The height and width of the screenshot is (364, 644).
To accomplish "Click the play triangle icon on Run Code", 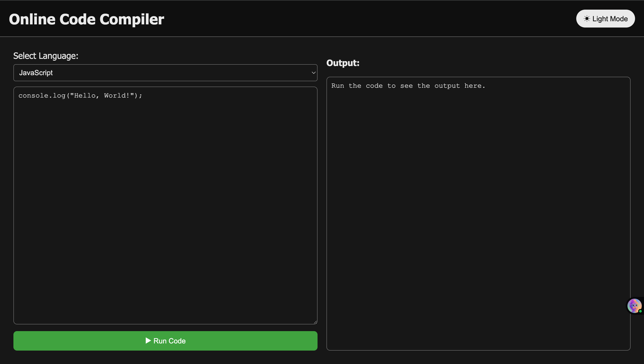I will point(148,341).
